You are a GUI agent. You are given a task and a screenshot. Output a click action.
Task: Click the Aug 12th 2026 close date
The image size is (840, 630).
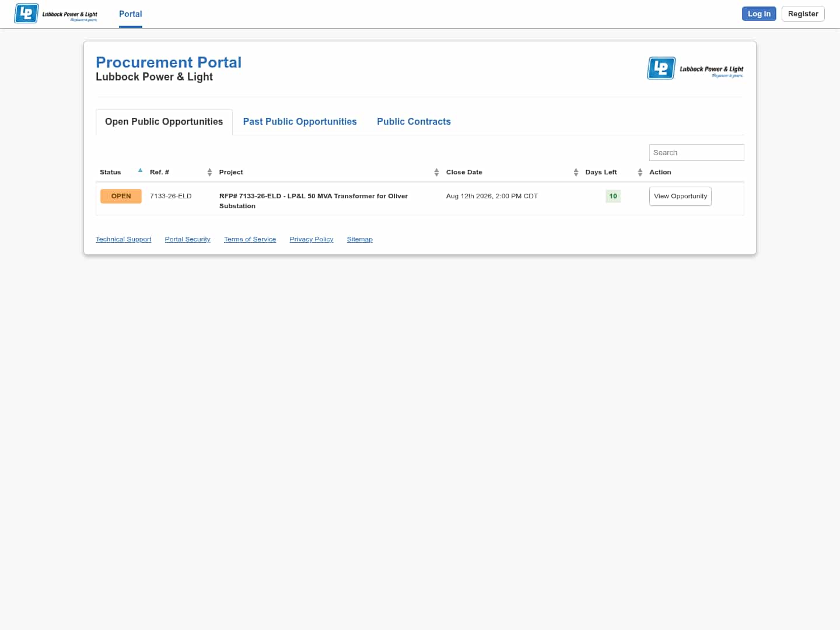pos(492,197)
